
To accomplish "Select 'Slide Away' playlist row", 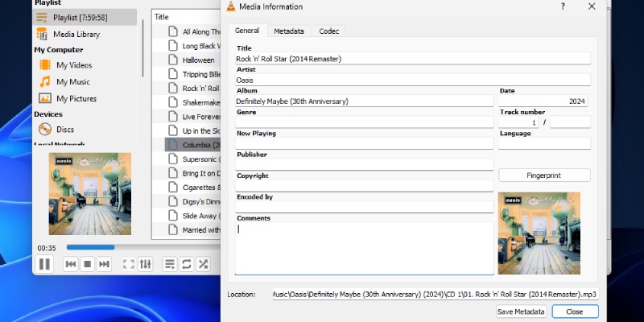I will [x=193, y=216].
